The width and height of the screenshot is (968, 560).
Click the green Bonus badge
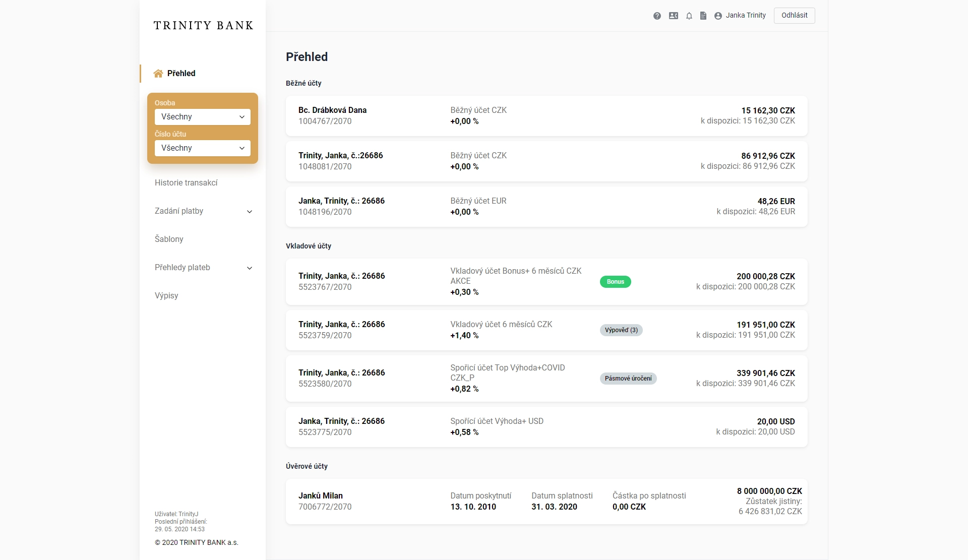click(615, 282)
